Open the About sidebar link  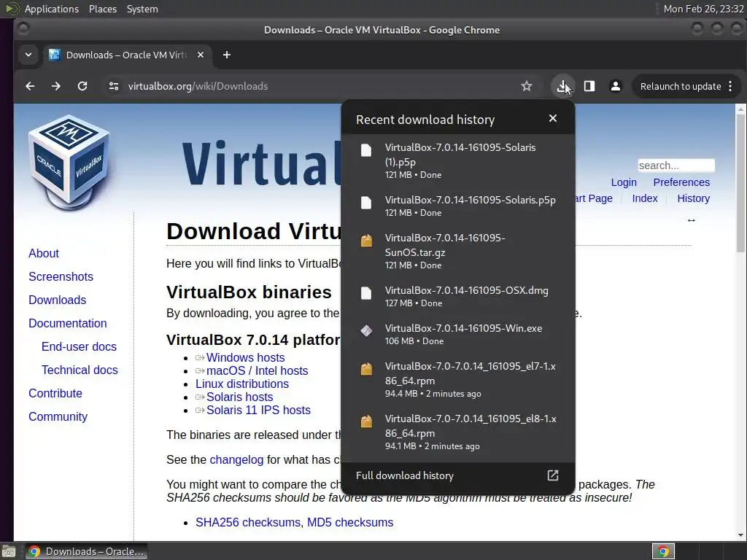pos(43,253)
